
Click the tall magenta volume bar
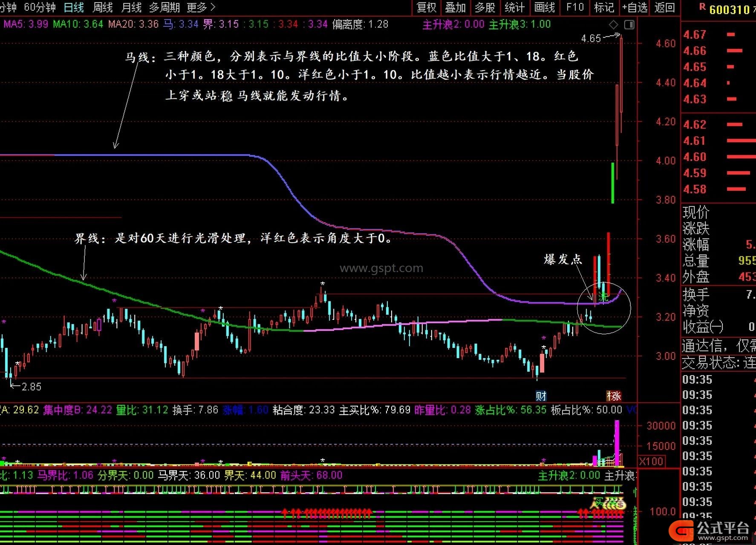tap(617, 443)
